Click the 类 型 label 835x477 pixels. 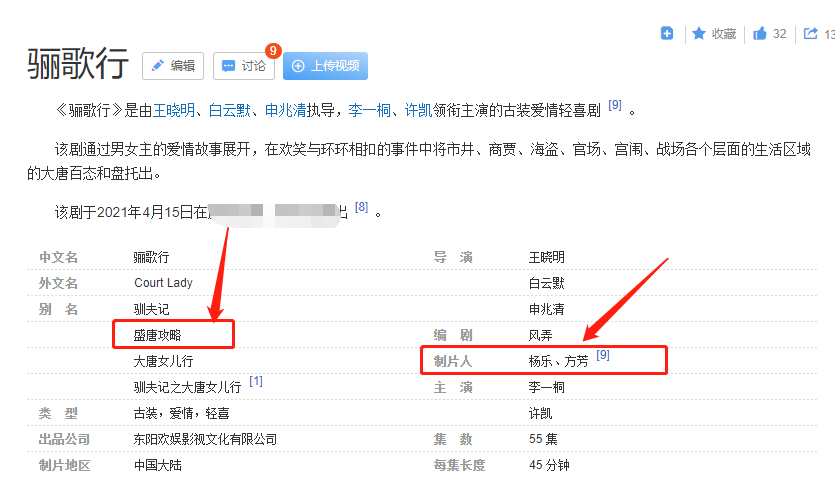[59, 414]
